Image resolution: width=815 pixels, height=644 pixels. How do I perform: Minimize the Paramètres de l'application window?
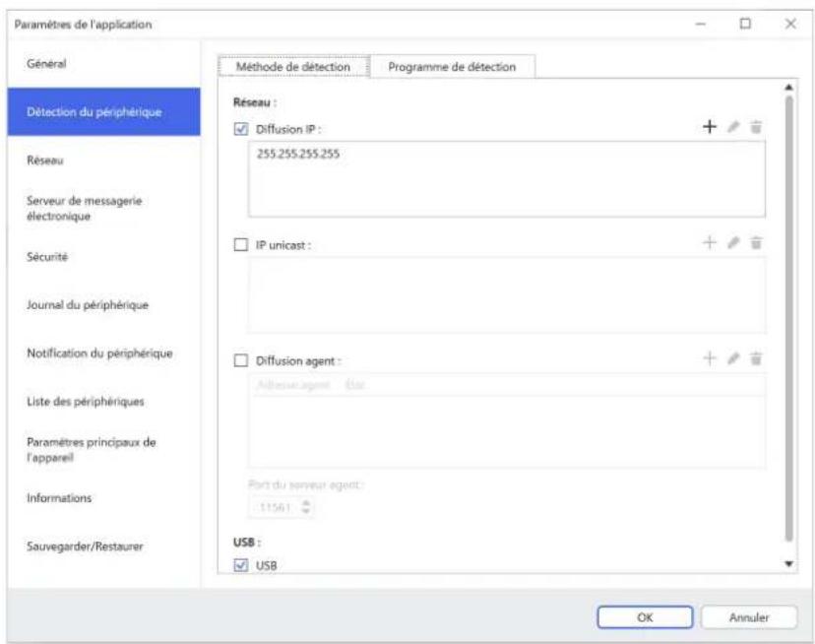(x=701, y=24)
